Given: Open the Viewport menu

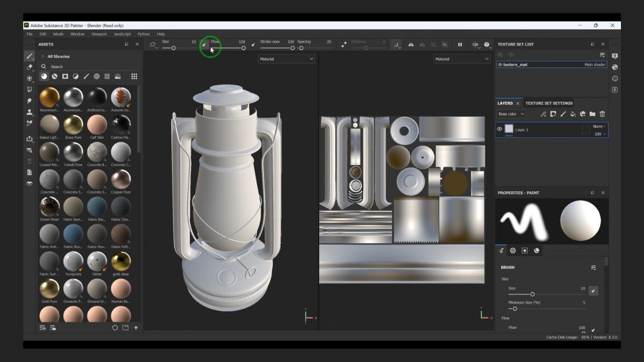Looking at the screenshot, I should 99,34.
